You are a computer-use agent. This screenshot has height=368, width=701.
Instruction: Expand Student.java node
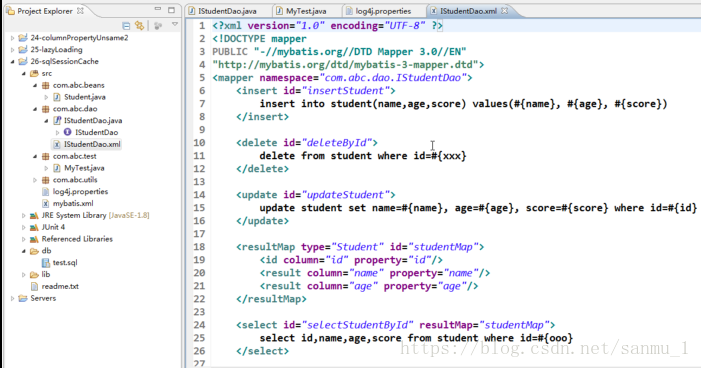46,97
